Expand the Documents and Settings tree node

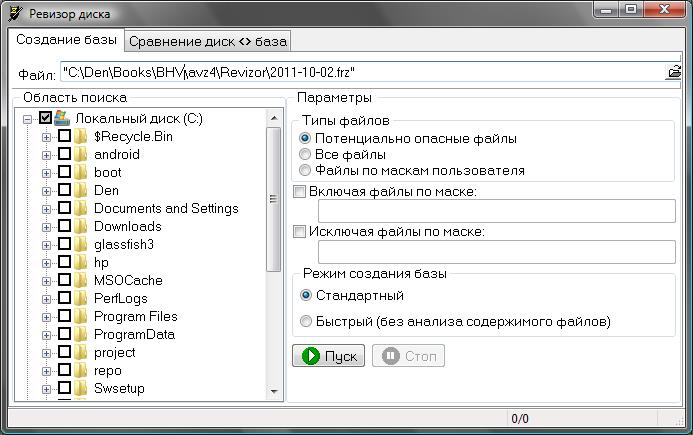point(46,209)
